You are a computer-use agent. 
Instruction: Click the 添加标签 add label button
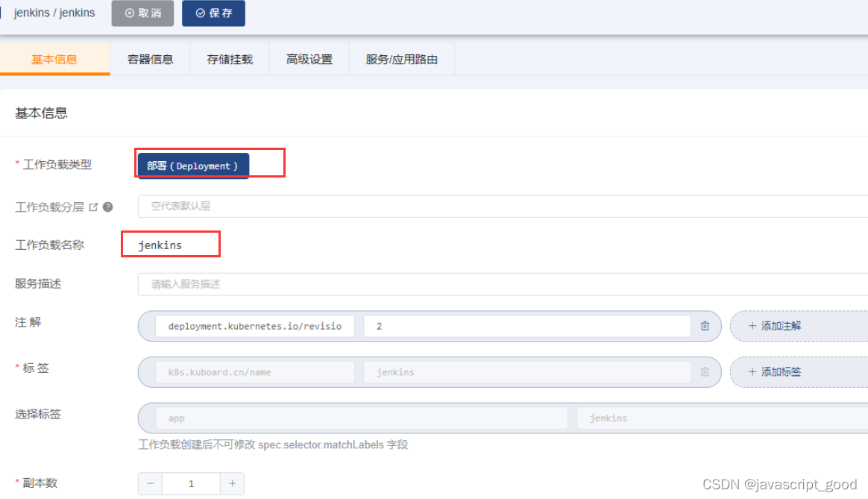799,371
